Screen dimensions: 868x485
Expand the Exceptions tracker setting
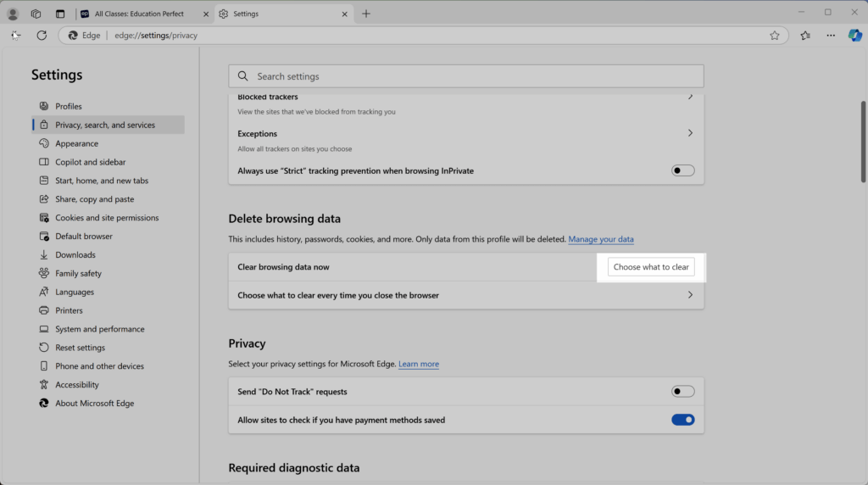click(x=466, y=141)
